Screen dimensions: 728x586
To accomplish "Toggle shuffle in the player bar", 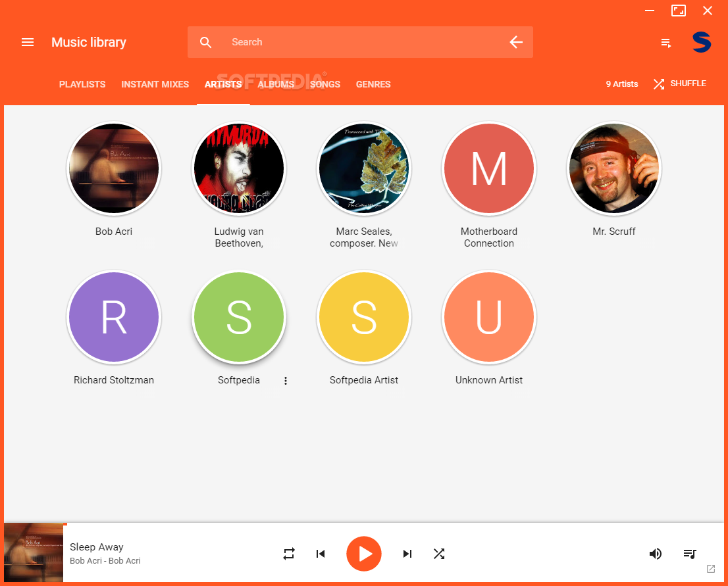I will pos(439,554).
